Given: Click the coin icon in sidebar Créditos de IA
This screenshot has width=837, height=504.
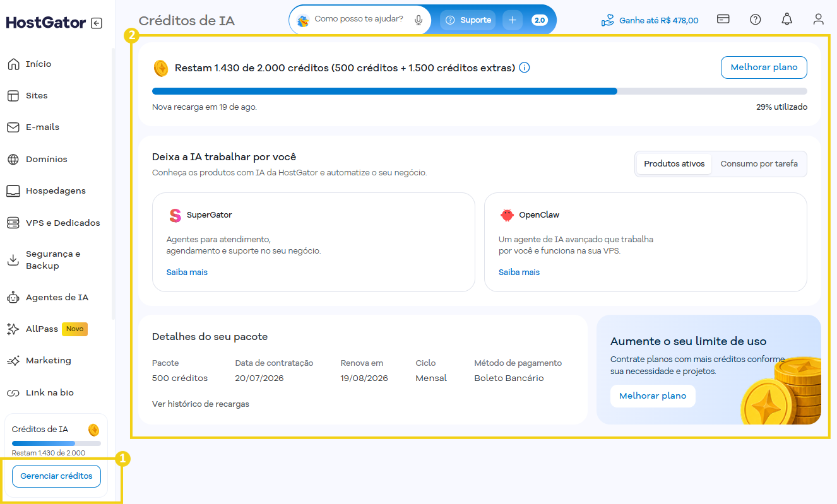Looking at the screenshot, I should [x=93, y=430].
